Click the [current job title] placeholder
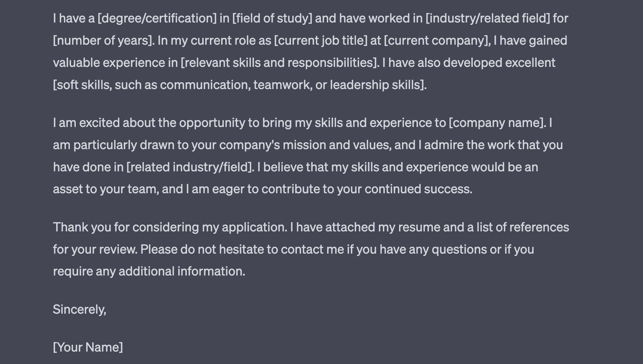This screenshot has height=364, width=643. (x=321, y=41)
